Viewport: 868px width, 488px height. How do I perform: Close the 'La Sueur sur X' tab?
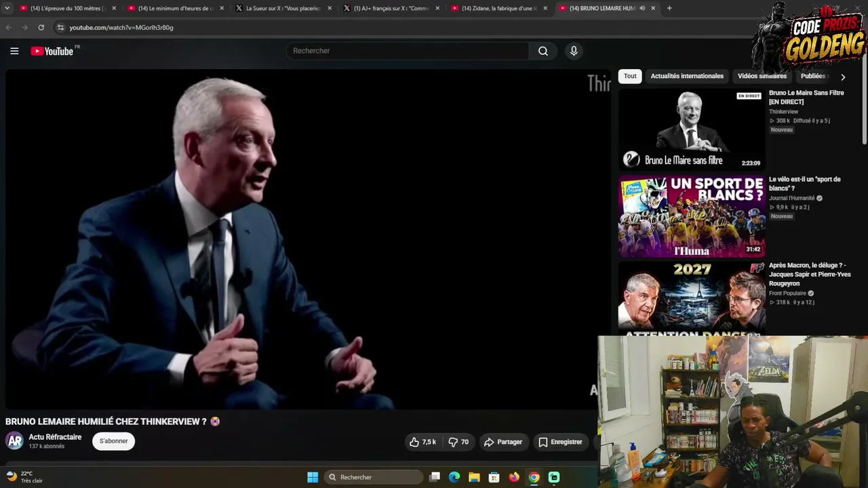330,8
